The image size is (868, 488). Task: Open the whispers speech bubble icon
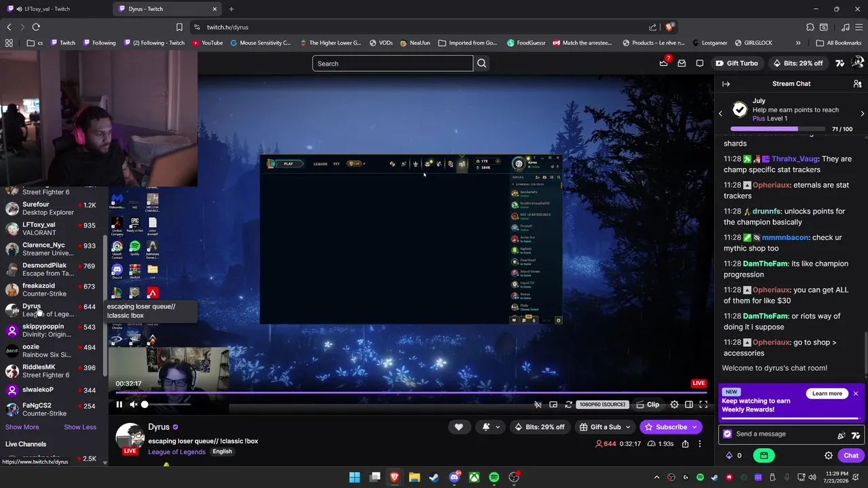pyautogui.click(x=700, y=63)
